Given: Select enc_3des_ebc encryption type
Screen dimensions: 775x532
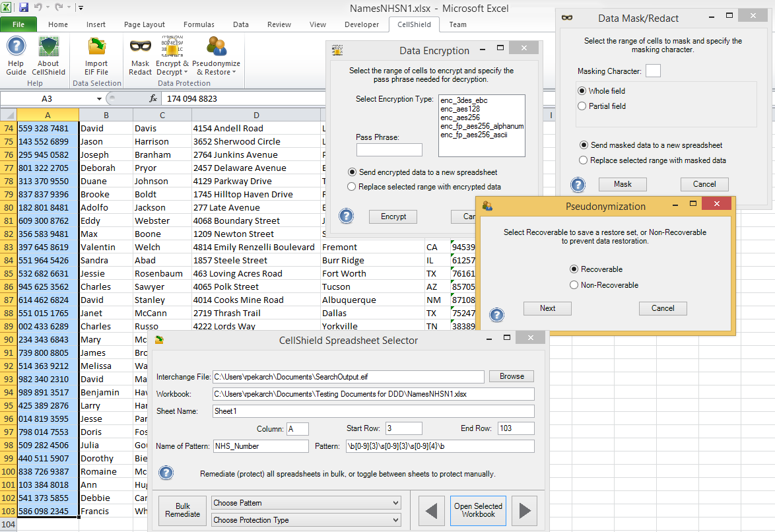Looking at the screenshot, I should point(464,100).
